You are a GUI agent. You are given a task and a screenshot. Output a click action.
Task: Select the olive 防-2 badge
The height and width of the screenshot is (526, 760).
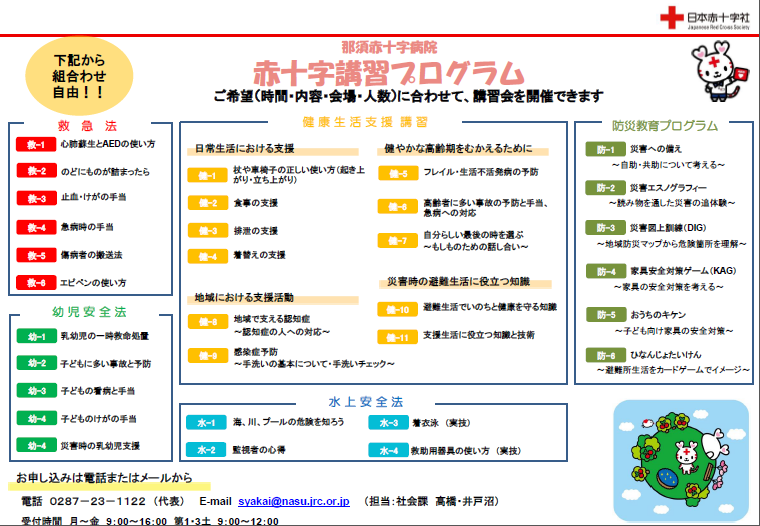point(605,188)
